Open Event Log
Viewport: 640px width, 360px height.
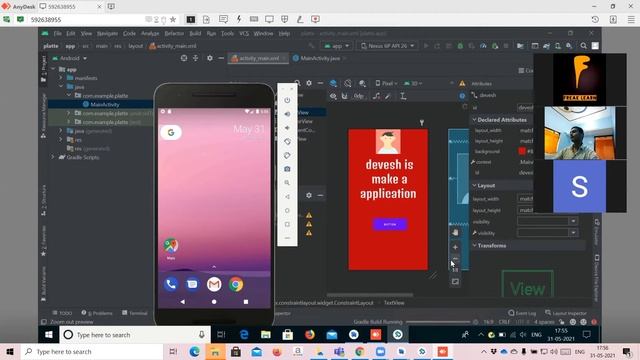click(522, 313)
